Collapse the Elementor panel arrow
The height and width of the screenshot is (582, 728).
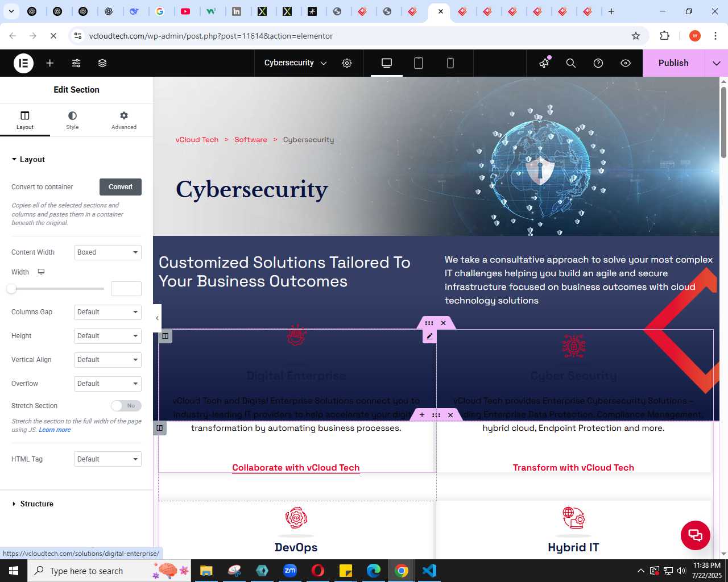coord(158,318)
